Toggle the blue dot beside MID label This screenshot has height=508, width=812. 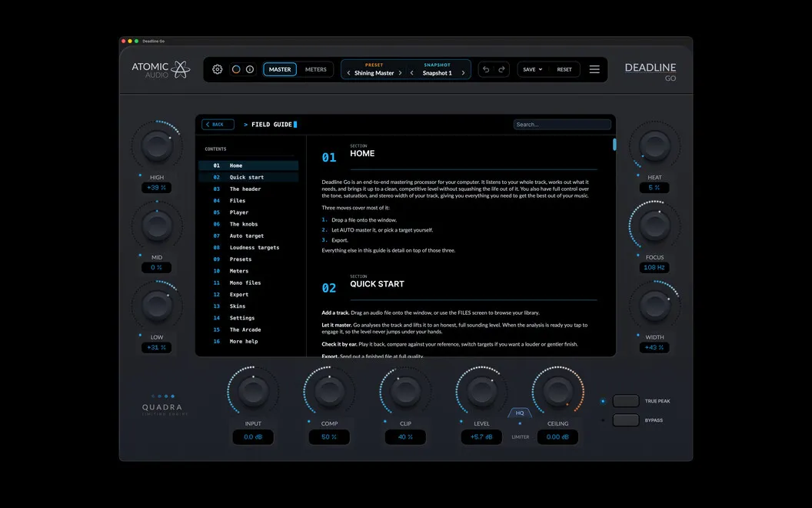[x=141, y=255]
